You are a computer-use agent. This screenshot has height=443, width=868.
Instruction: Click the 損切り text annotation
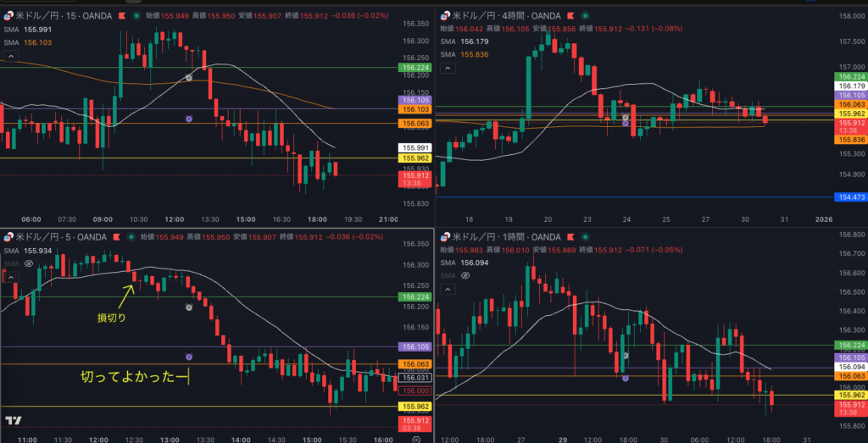(x=112, y=318)
